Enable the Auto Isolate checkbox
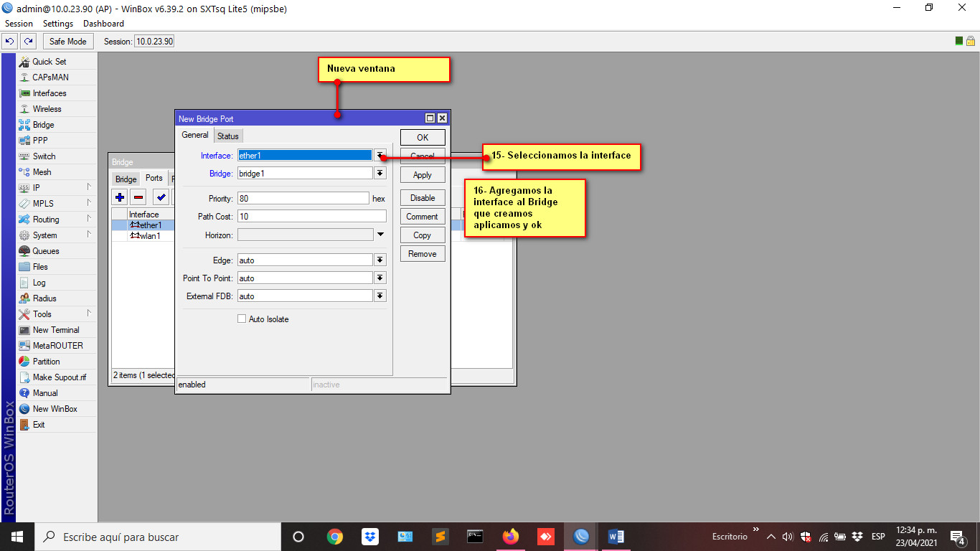The image size is (980, 551). 242,319
